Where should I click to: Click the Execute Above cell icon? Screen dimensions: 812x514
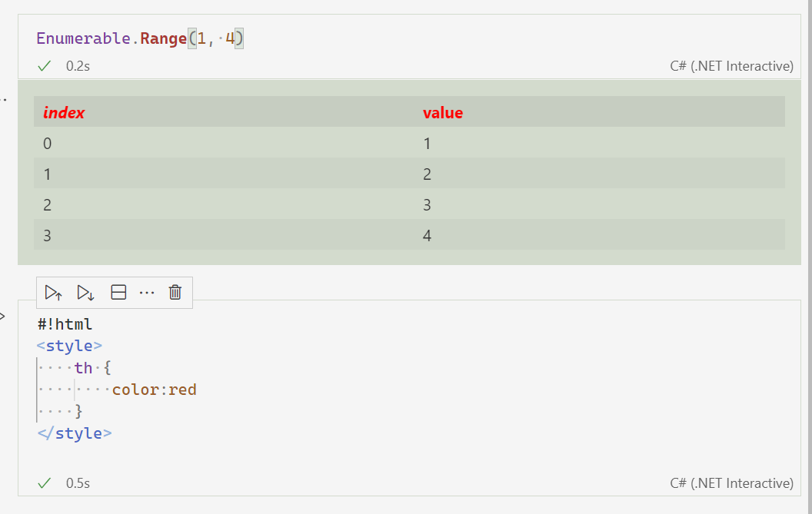(x=52, y=292)
